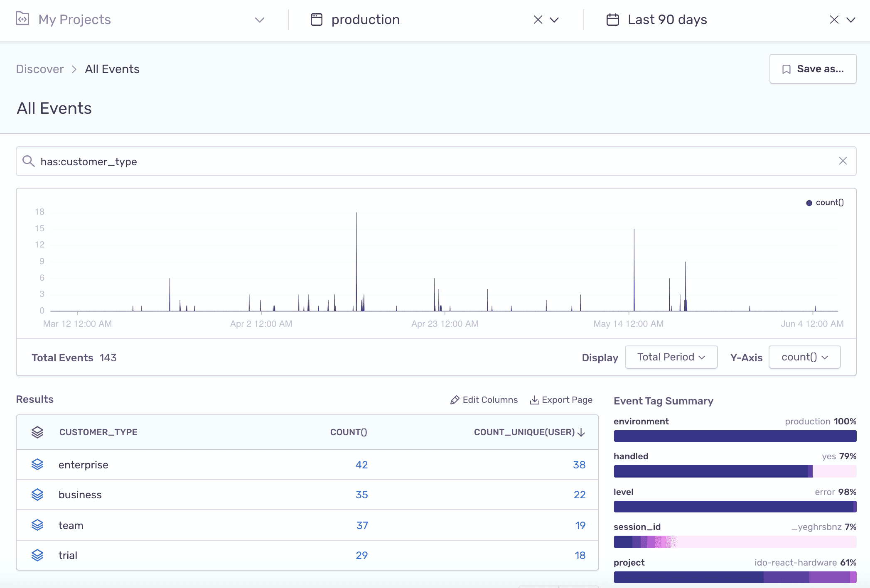Viewport: 870px width, 588px height.
Task: Click the handled tag distribution bar
Action: 735,471
